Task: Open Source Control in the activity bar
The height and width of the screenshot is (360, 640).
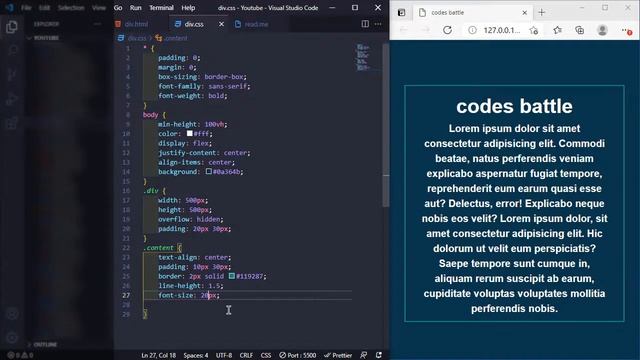Action: (x=12, y=75)
